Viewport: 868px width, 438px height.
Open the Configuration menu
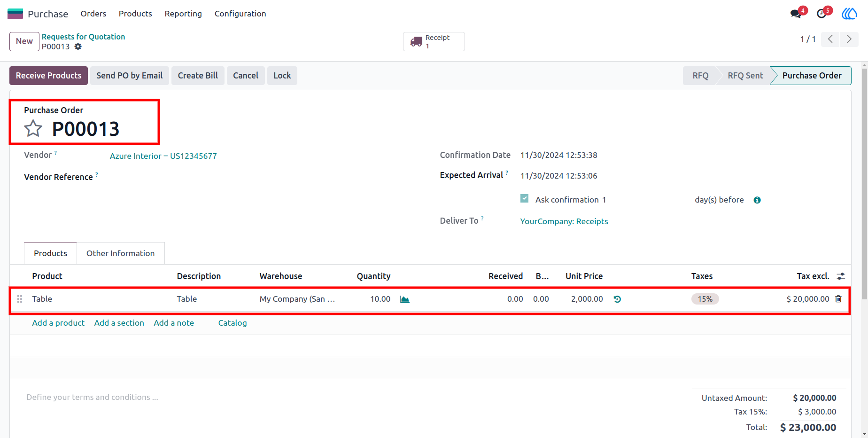240,14
